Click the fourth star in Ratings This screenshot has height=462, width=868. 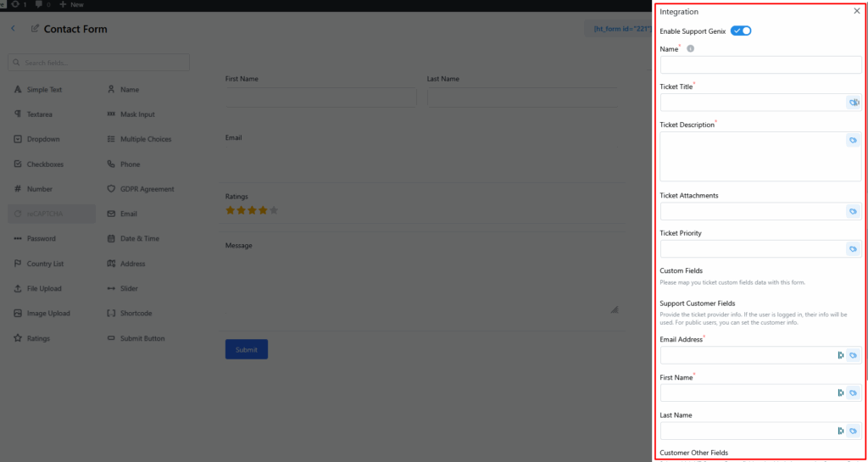pyautogui.click(x=262, y=210)
